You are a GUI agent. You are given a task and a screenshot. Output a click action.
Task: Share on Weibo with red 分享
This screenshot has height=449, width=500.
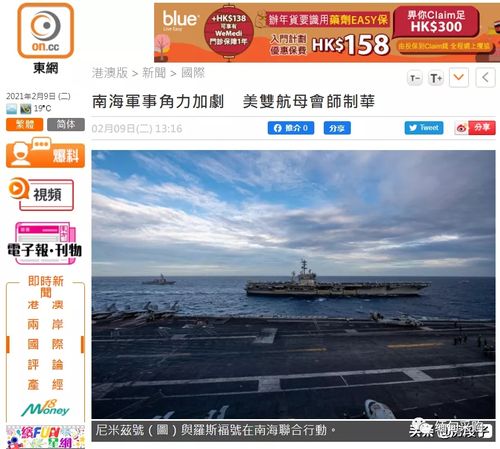(x=475, y=128)
